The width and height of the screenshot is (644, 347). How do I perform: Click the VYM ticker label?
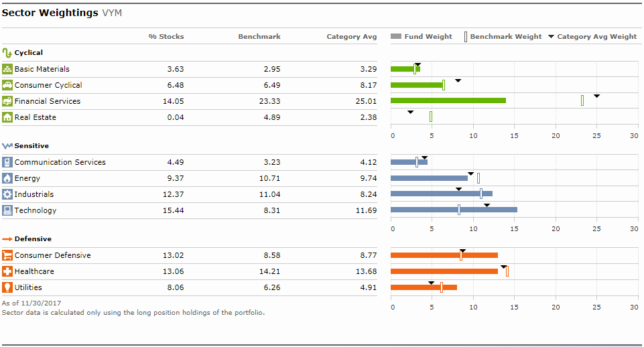[x=112, y=13]
